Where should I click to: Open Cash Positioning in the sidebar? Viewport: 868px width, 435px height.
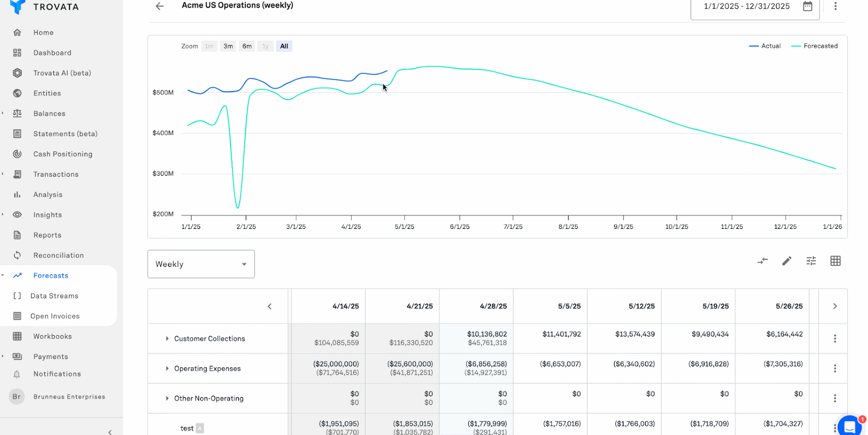pyautogui.click(x=63, y=154)
